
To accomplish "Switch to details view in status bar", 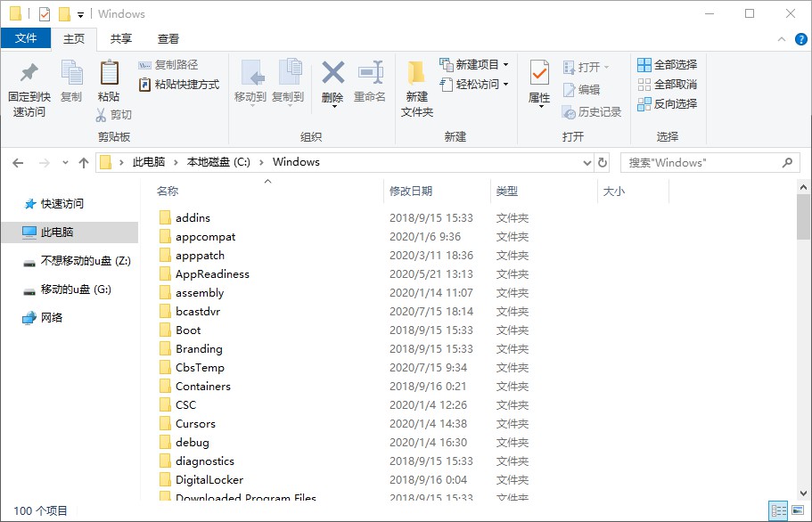I will 778,511.
